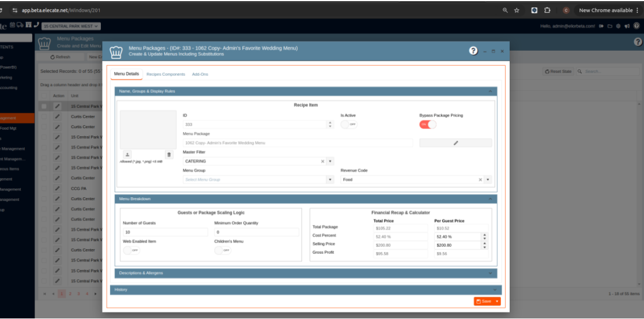Click the megaphone announcements icon
The image size is (644, 319).
pyautogui.click(x=627, y=26)
